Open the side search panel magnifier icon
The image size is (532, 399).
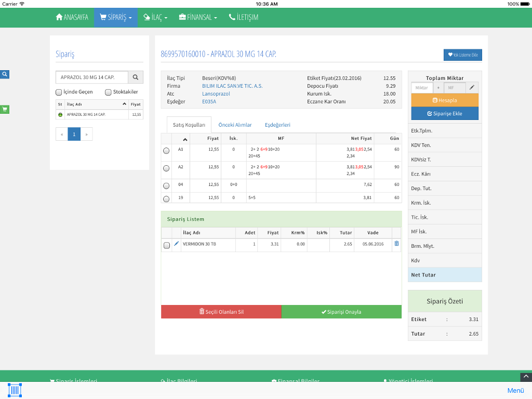[4, 74]
